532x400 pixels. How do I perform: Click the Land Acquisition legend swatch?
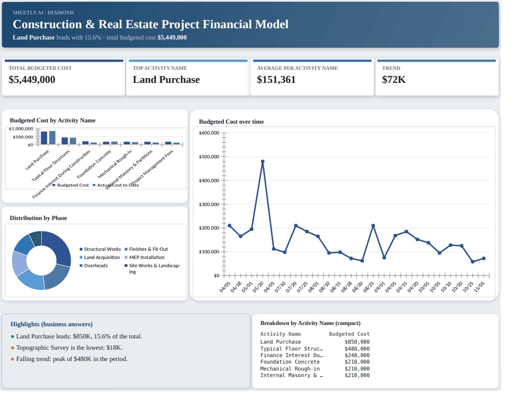click(81, 258)
